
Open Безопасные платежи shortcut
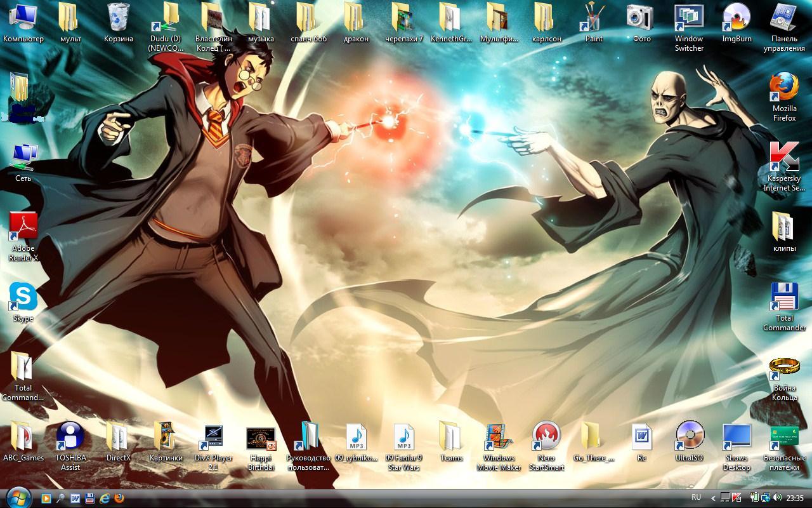pyautogui.click(x=784, y=448)
